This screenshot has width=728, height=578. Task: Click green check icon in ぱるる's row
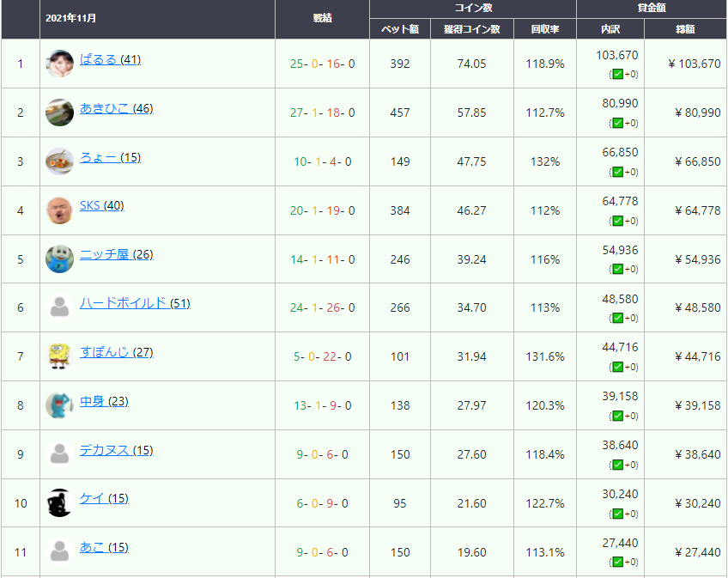coord(617,74)
